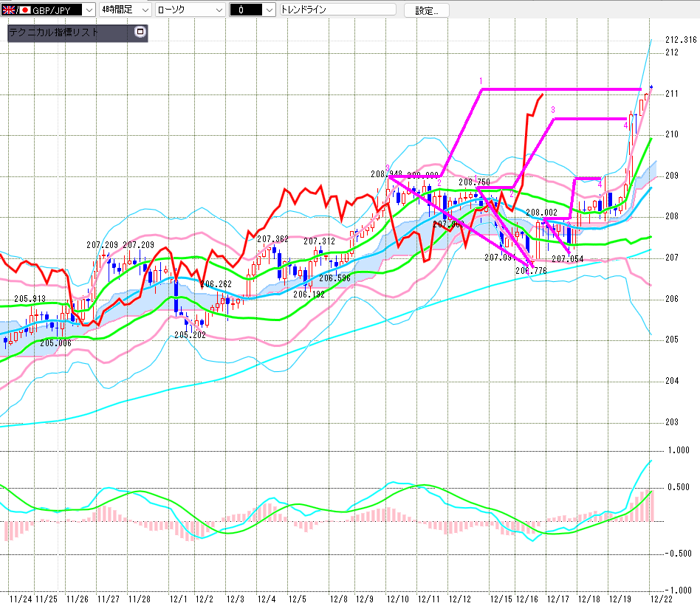Click the dropdown arrow beside the candlestick icon
Image resolution: width=700 pixels, height=606 pixels.
[x=269, y=10]
